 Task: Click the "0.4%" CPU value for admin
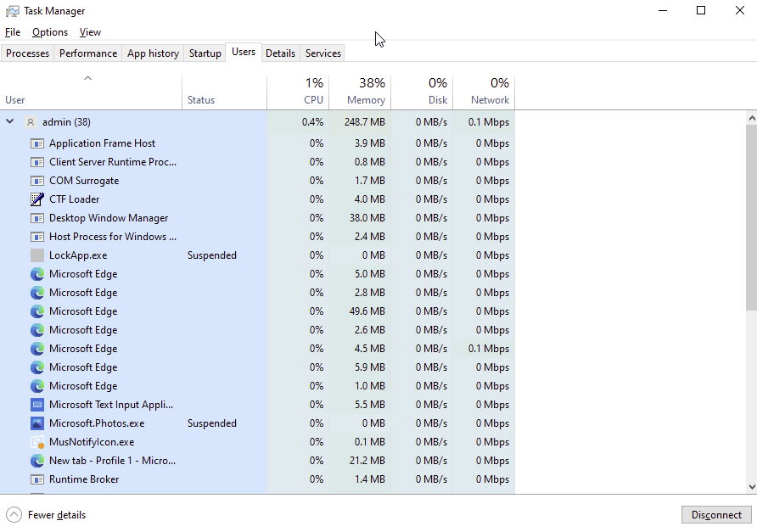tap(313, 122)
